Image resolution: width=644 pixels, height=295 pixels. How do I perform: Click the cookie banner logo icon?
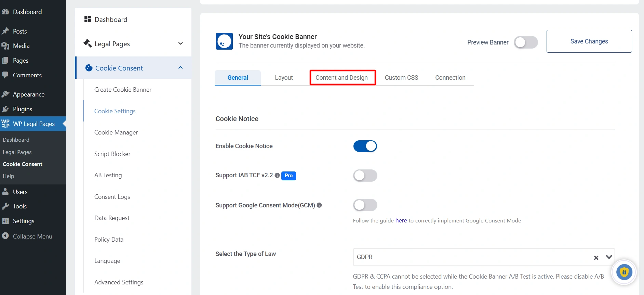click(224, 41)
